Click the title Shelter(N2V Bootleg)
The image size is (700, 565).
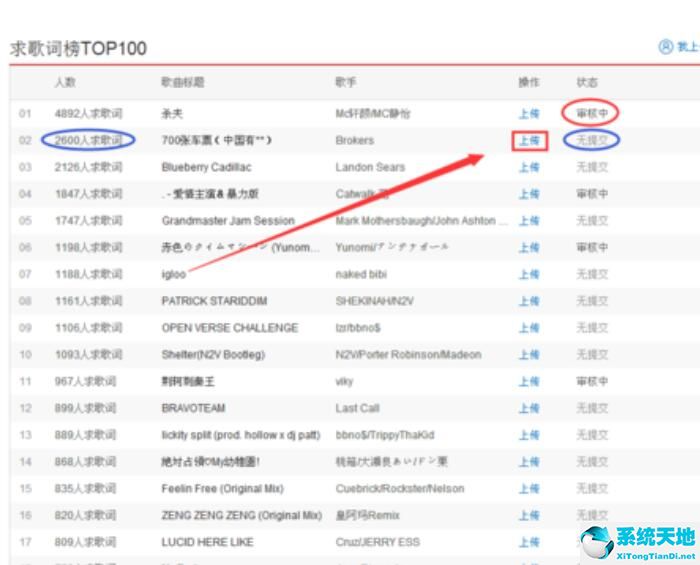(x=213, y=354)
